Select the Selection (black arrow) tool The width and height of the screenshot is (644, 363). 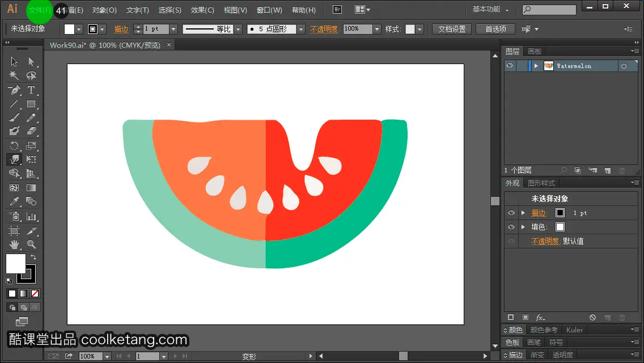[14, 62]
